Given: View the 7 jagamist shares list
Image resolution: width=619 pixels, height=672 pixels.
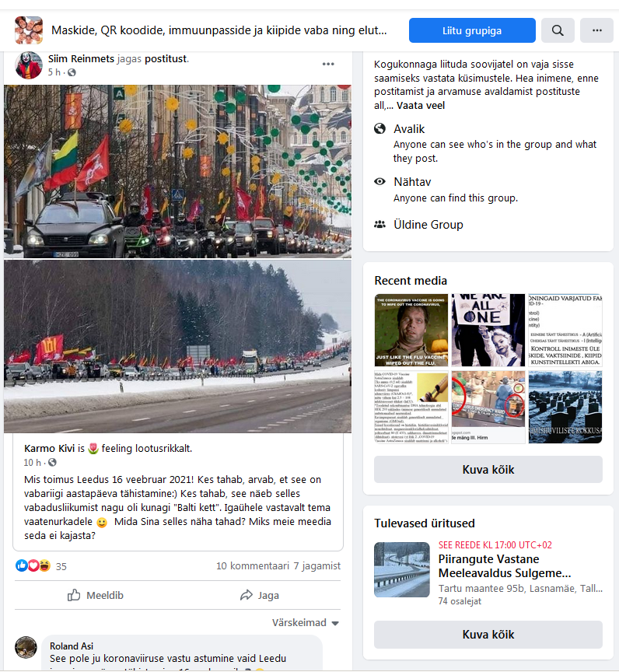Looking at the screenshot, I should click(317, 565).
